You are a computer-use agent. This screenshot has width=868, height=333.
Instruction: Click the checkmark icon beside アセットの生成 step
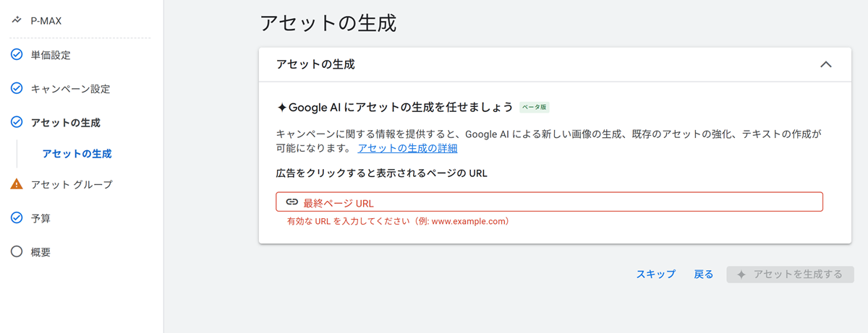click(17, 122)
